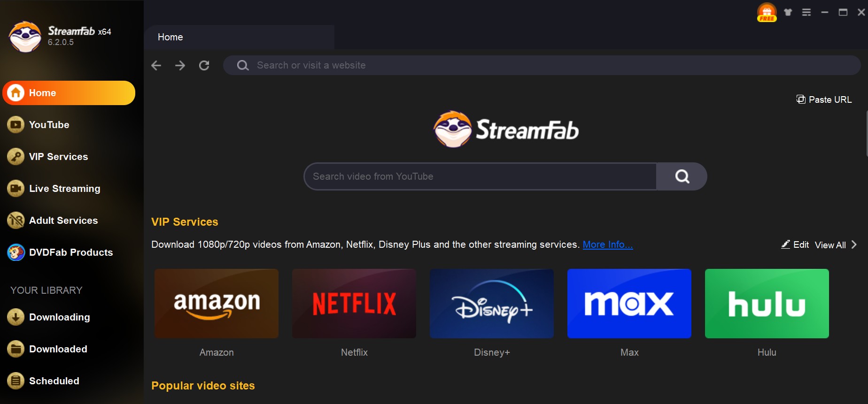
Task: Click View All for VIP Services
Action: click(x=830, y=245)
